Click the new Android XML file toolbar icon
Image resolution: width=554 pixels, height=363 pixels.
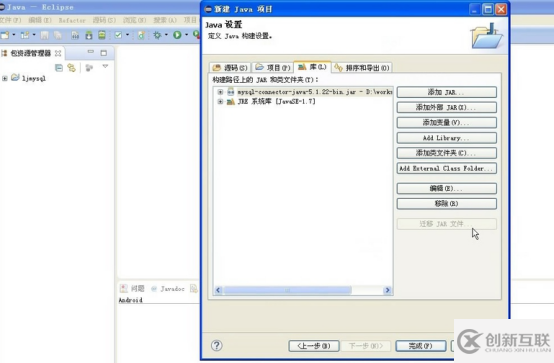[141, 35]
